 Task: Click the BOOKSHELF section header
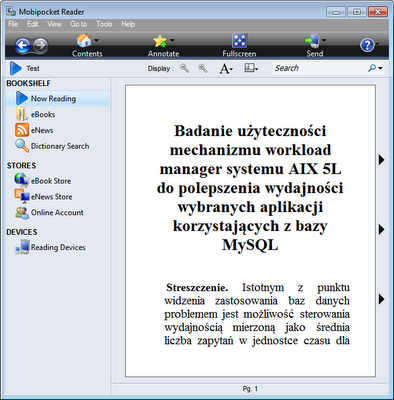(28, 83)
